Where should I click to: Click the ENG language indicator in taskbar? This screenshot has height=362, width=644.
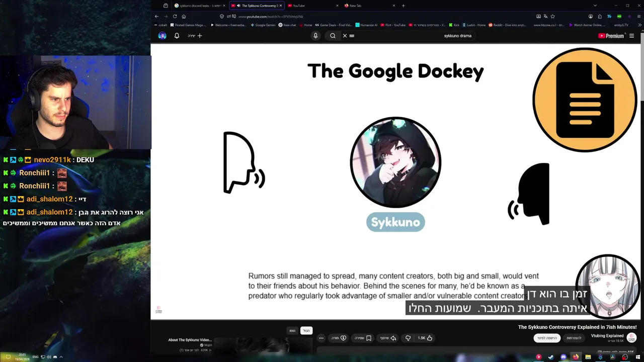pyautogui.click(x=35, y=357)
